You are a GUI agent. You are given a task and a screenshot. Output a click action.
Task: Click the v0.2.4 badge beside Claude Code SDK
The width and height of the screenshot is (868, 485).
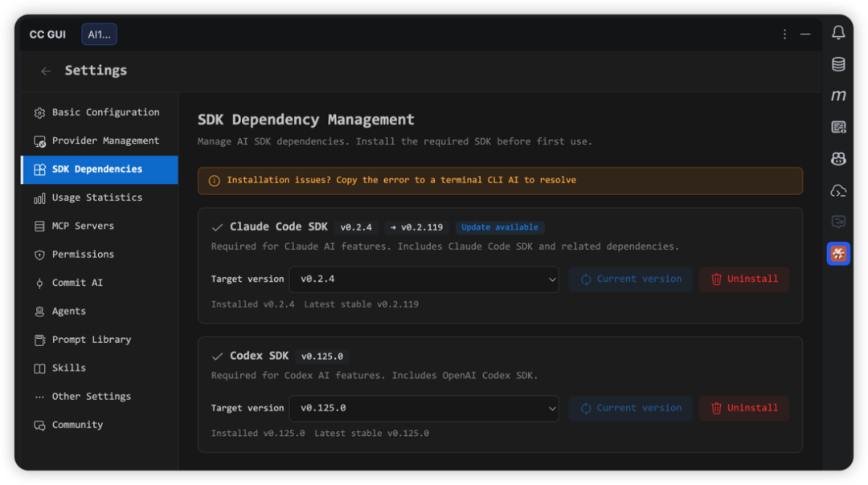coord(356,227)
